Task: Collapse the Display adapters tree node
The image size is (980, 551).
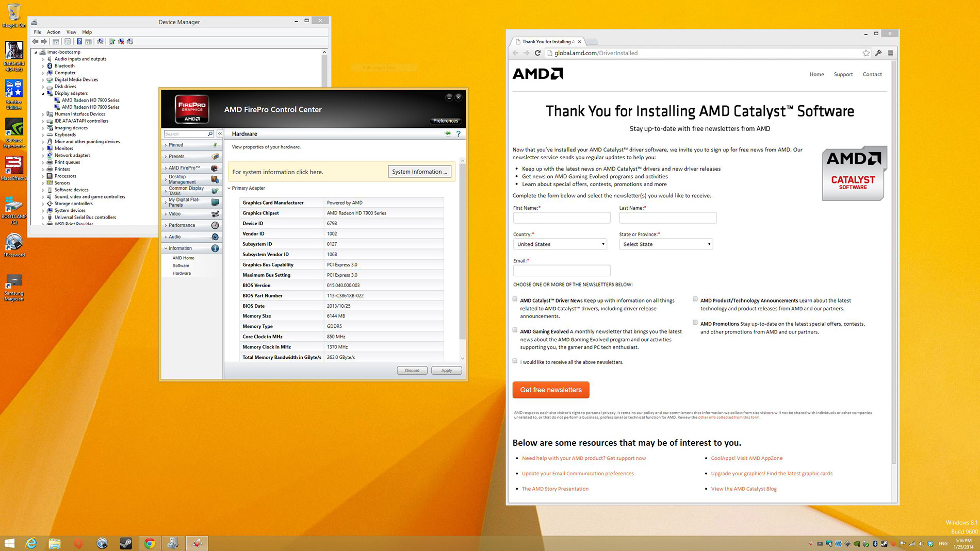Action: click(x=43, y=94)
